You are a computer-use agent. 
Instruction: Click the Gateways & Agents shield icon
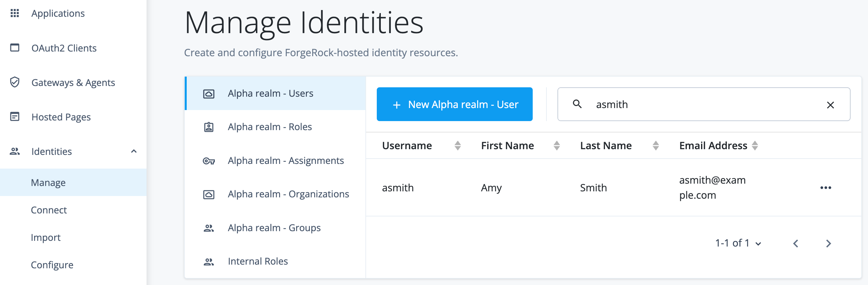click(14, 82)
